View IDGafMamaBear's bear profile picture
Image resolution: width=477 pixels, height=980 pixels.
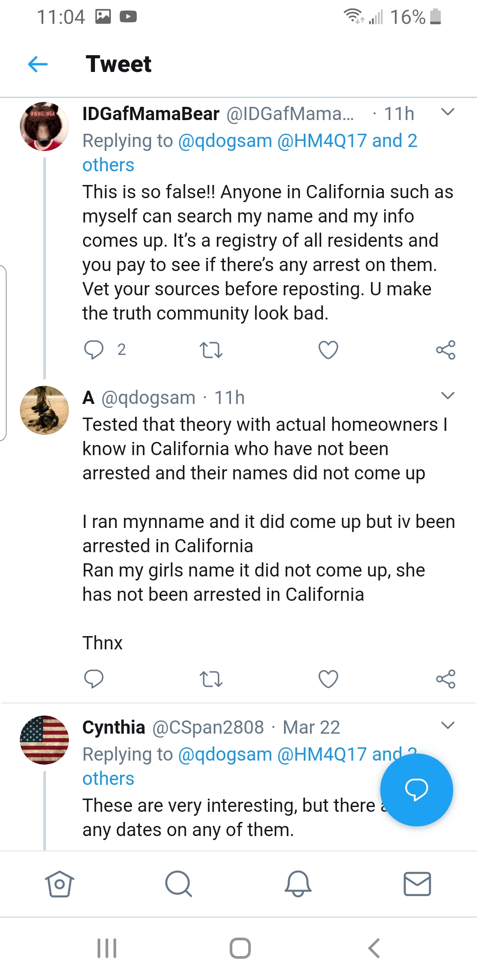click(44, 127)
